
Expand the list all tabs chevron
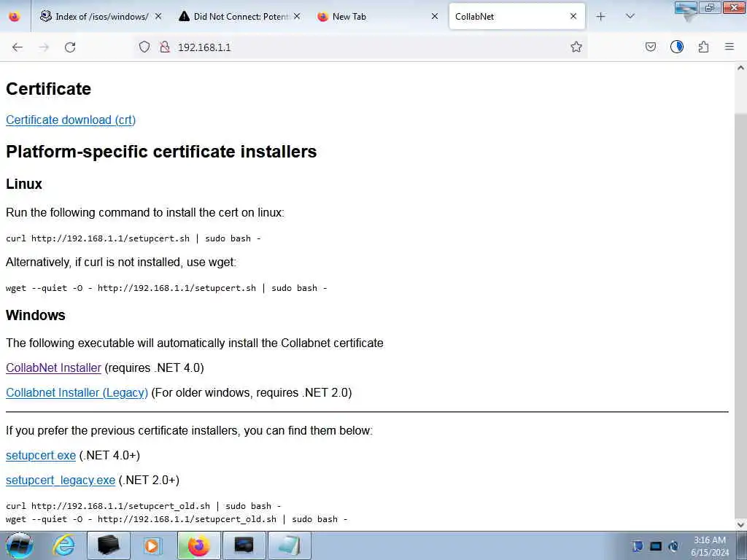point(630,17)
